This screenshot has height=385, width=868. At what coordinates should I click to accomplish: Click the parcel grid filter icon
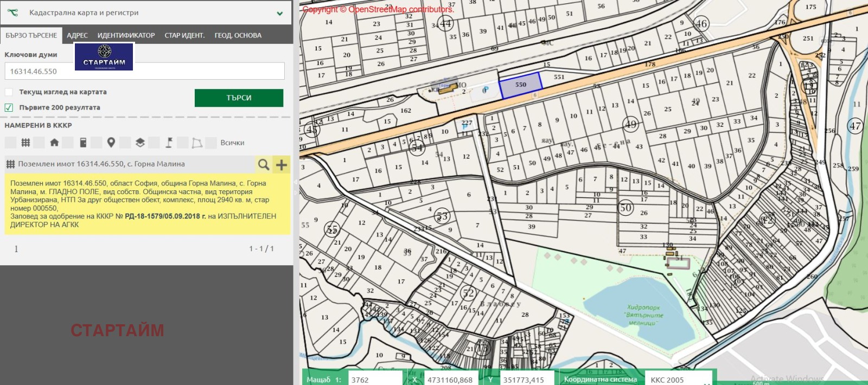pos(25,143)
